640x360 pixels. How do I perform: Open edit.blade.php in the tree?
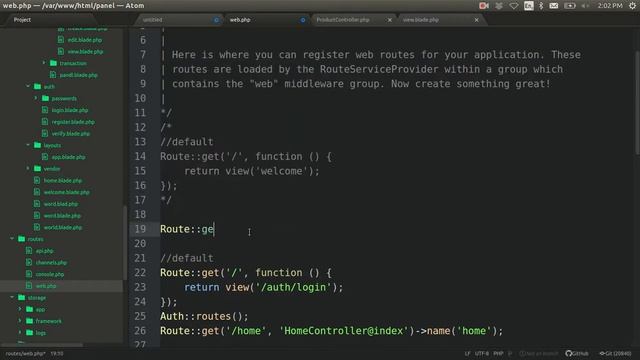click(84, 40)
